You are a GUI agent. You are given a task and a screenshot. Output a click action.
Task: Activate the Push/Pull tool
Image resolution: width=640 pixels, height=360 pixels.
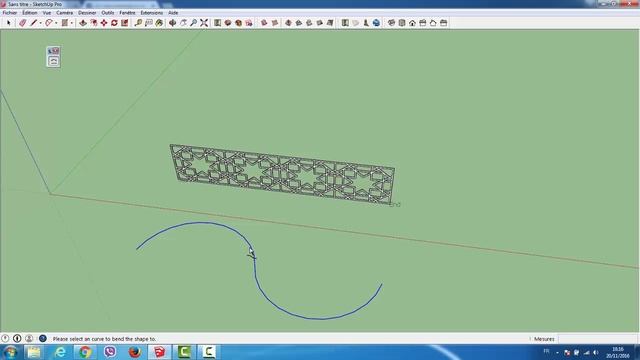(x=83, y=23)
